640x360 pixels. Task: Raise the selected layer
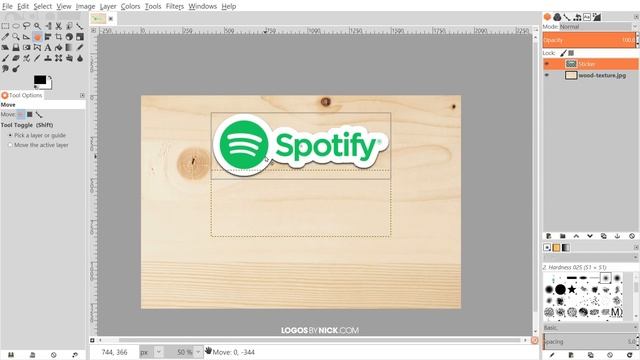tap(576, 236)
